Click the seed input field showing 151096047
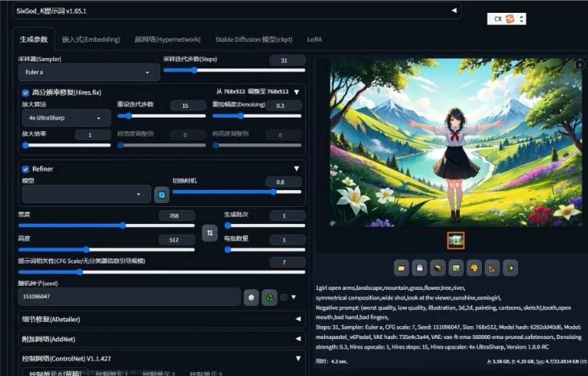588x376 pixels. click(x=130, y=296)
